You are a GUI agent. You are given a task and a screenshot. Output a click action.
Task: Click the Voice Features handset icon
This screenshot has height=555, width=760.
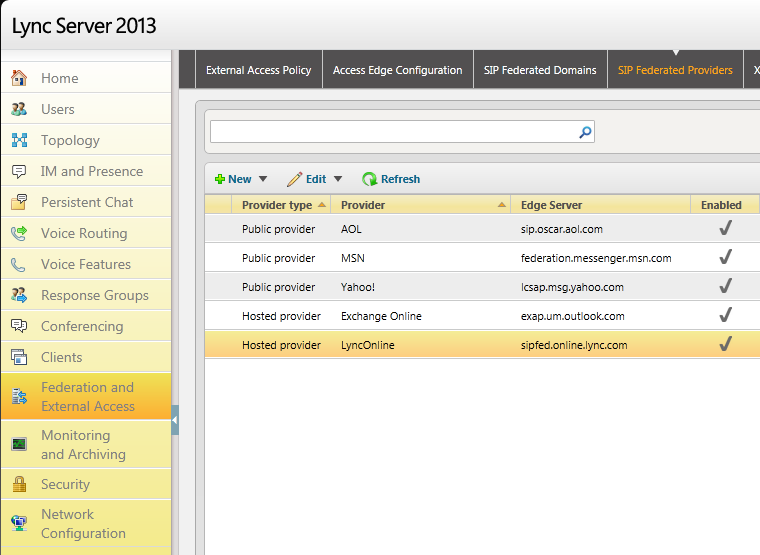pyautogui.click(x=19, y=264)
